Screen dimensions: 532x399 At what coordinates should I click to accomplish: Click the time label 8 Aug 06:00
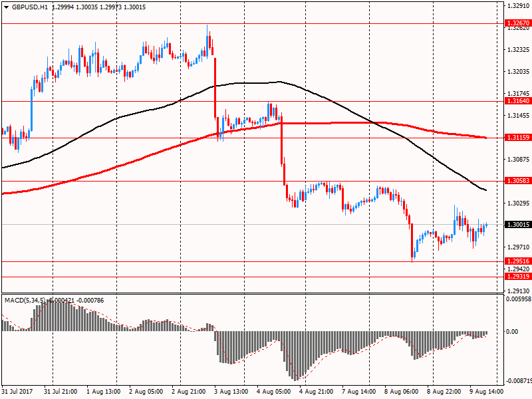tap(401, 392)
